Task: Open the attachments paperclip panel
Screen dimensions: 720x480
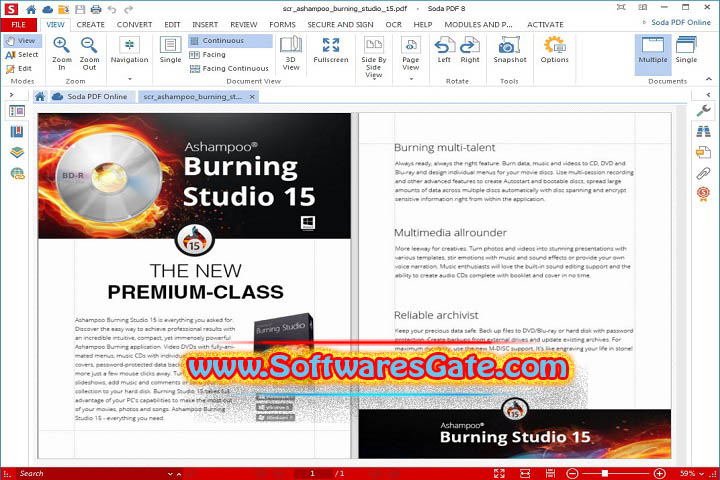Action: [703, 173]
